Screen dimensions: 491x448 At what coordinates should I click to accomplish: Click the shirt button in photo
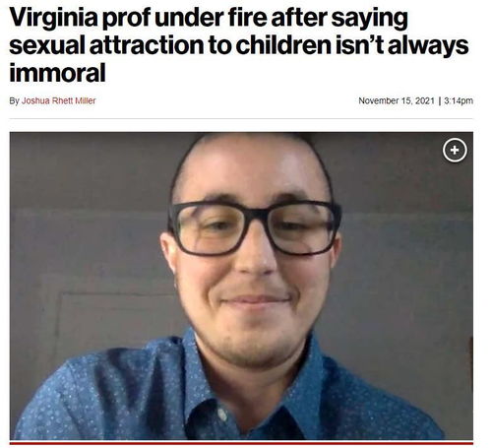coord(222,415)
